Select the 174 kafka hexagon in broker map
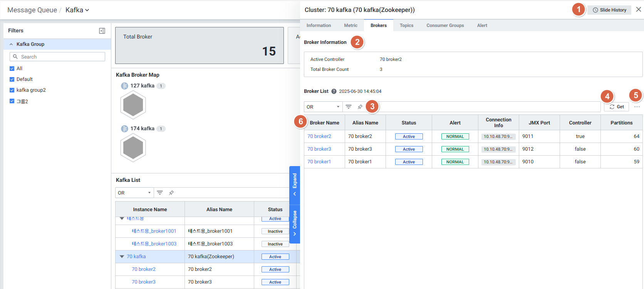The height and width of the screenshot is (289, 644). point(133,148)
